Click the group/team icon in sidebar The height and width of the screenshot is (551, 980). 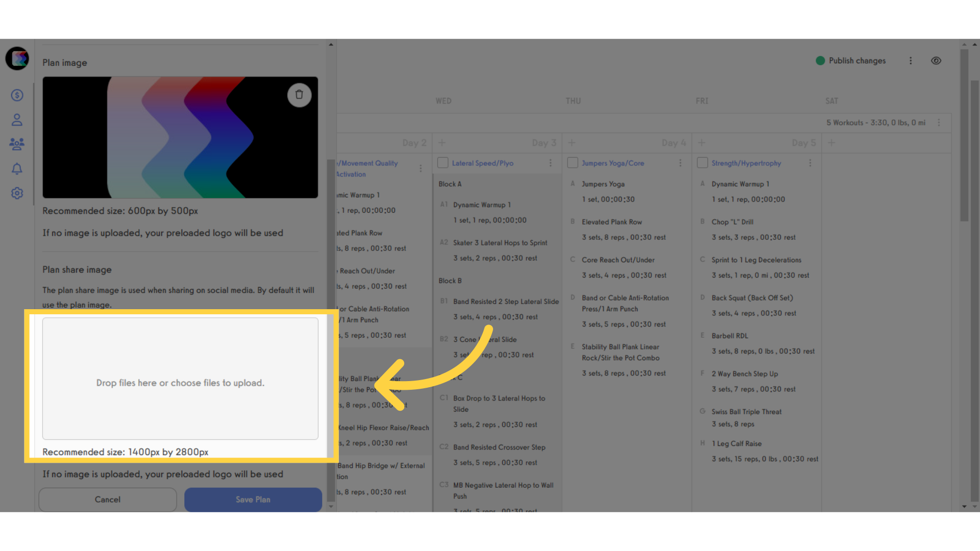18,144
